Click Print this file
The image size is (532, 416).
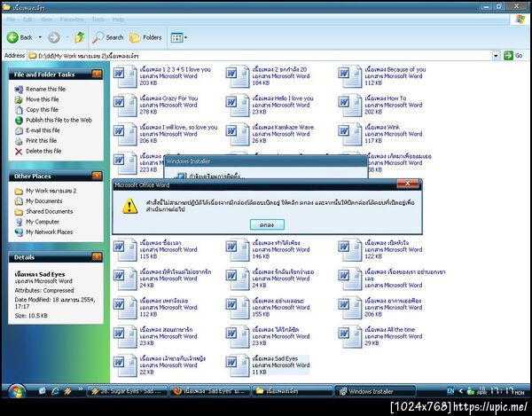coord(35,140)
